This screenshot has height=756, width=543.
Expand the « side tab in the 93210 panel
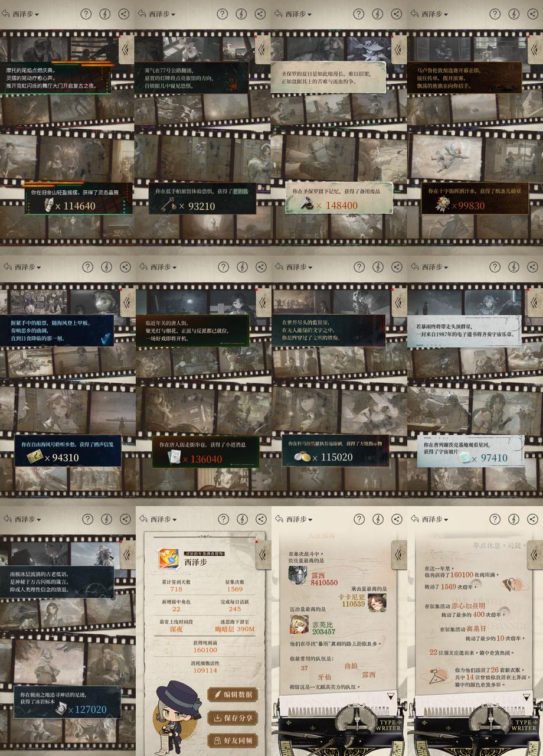click(264, 50)
